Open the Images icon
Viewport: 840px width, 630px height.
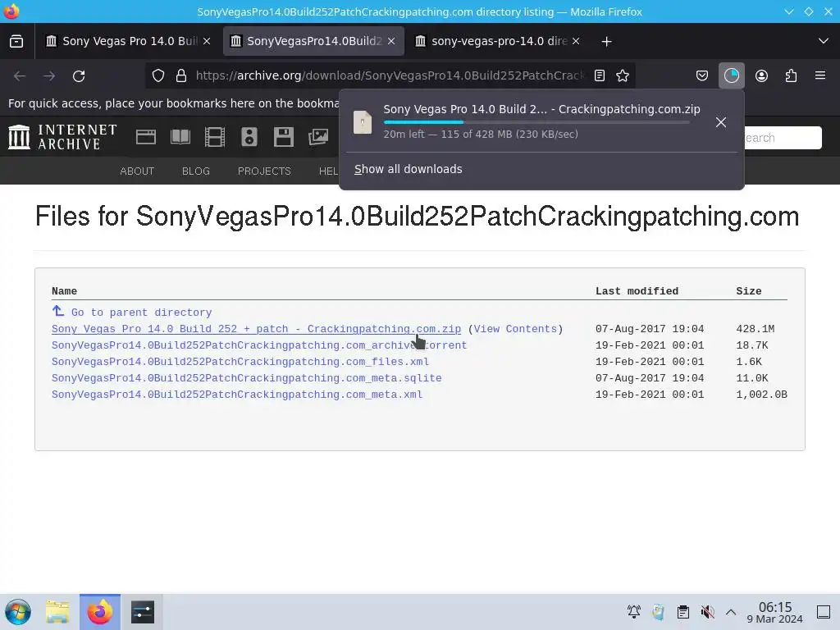pos(318,137)
